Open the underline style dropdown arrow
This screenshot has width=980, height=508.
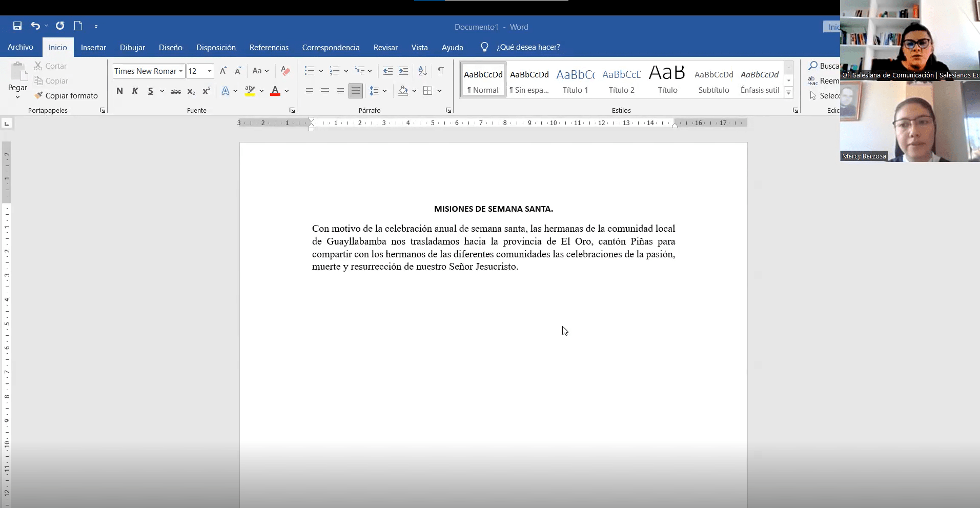pyautogui.click(x=162, y=91)
